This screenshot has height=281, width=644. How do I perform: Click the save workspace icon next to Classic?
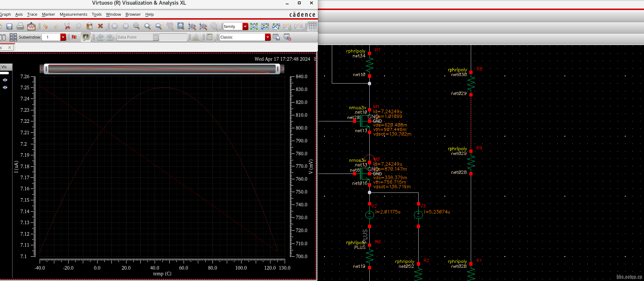coord(276,37)
